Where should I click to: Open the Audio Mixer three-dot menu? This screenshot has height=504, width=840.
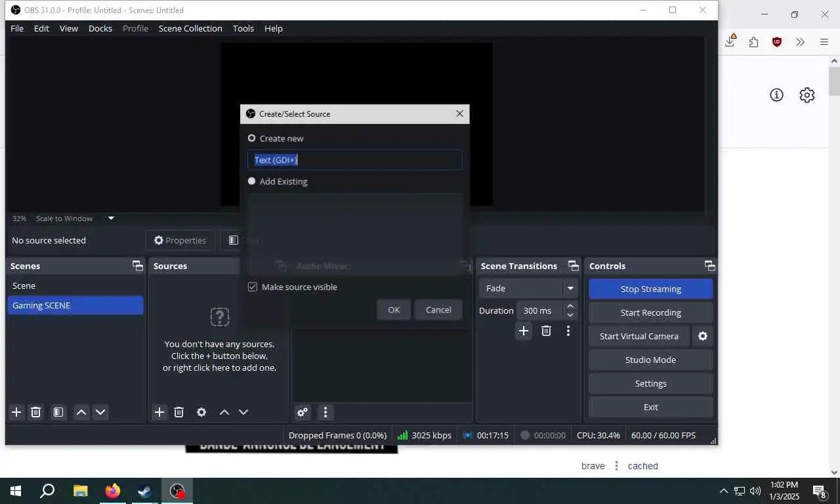[x=325, y=412]
